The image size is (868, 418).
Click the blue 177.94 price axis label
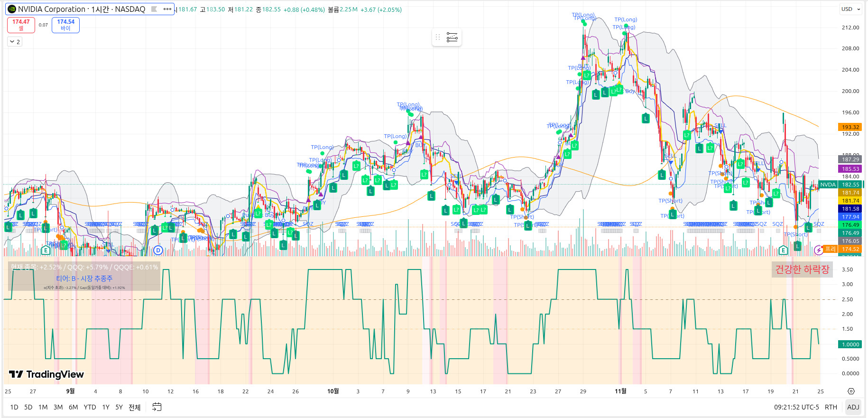[x=850, y=217]
